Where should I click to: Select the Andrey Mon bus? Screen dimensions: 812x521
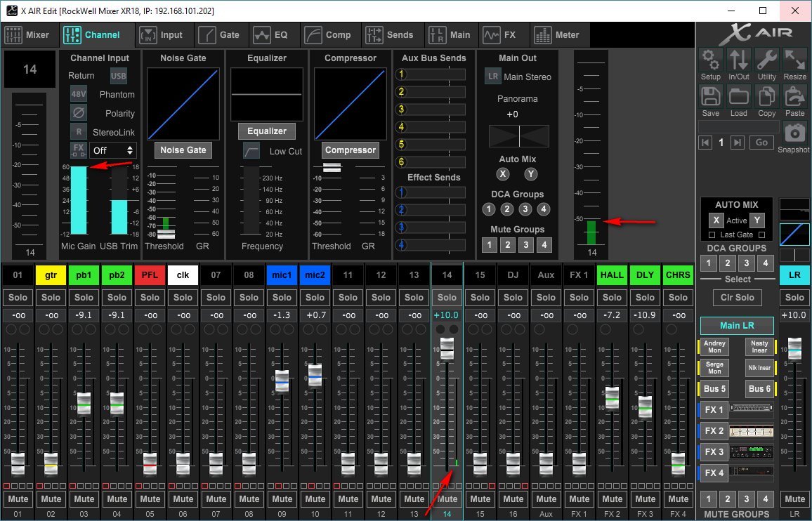click(x=714, y=347)
